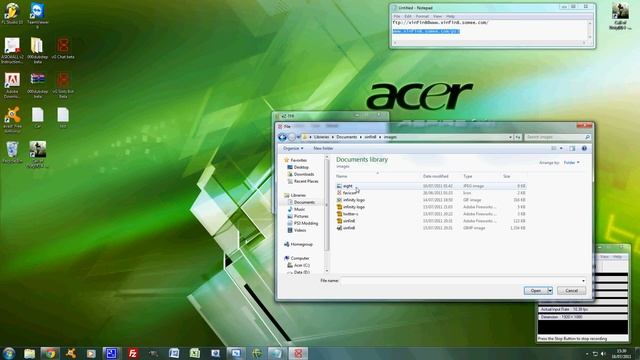Sort by Date modified column header
Viewport: 640px width, 360px height.
[436, 176]
